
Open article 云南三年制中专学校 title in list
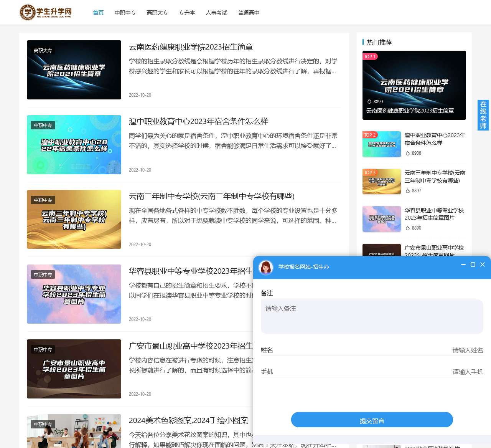(x=212, y=196)
